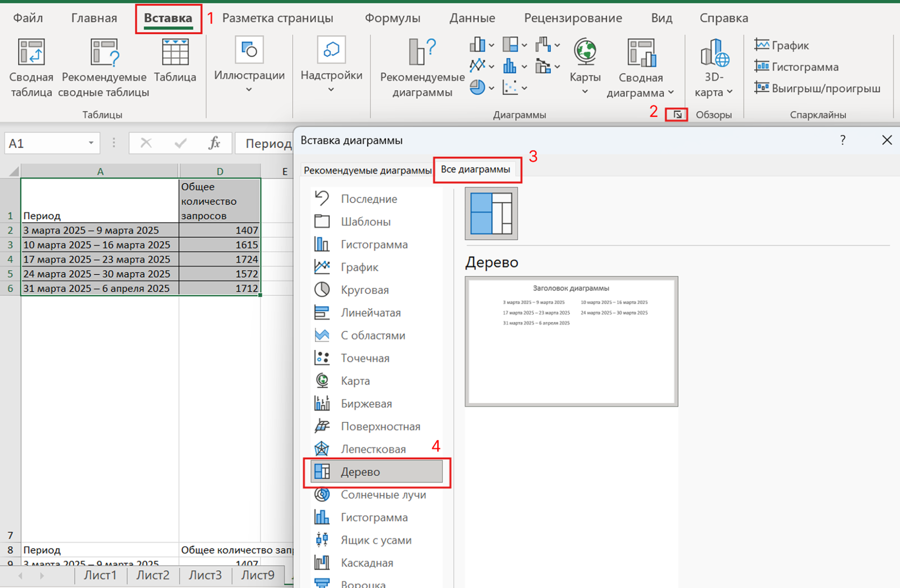
Task: Insert a График sparkline
Action: click(782, 45)
